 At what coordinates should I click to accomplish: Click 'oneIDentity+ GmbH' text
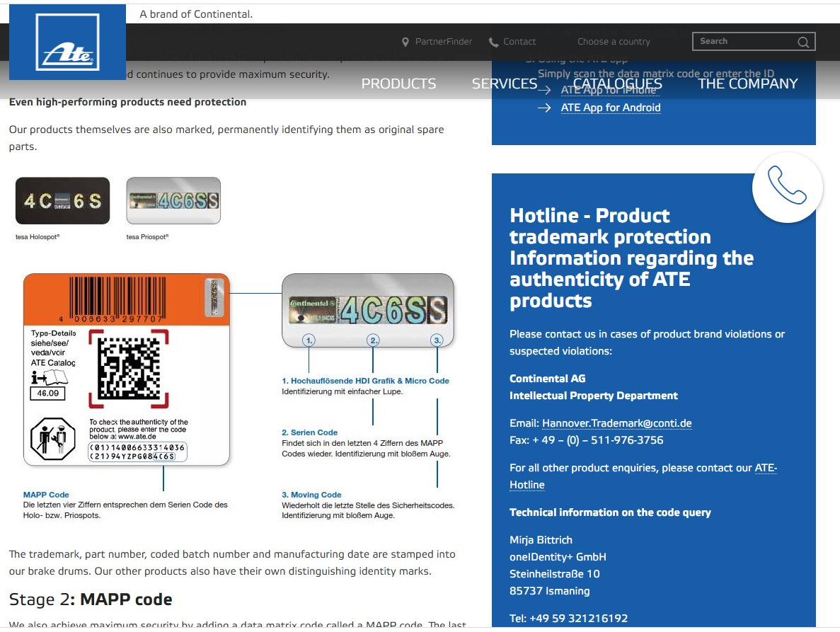pyautogui.click(x=558, y=557)
